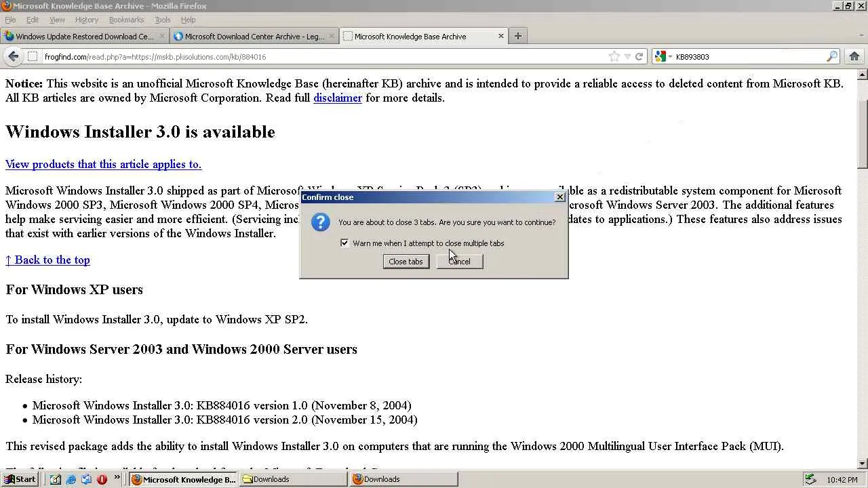Uncheck Warn me when closing multiple tabs
The width and height of the screenshot is (868, 488).
coord(344,243)
